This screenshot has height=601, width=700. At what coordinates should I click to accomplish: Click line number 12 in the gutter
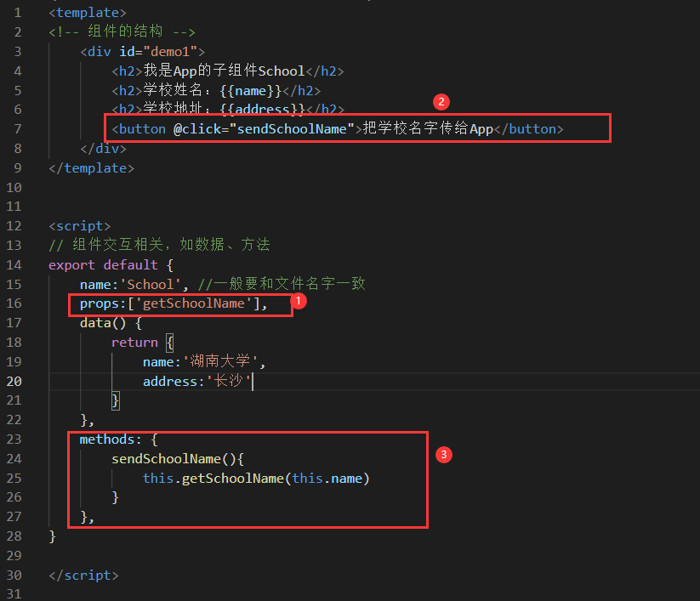point(14,226)
